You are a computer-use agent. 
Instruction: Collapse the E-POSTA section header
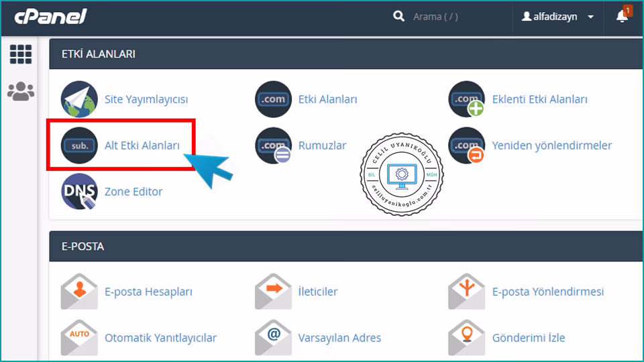pyautogui.click(x=346, y=246)
